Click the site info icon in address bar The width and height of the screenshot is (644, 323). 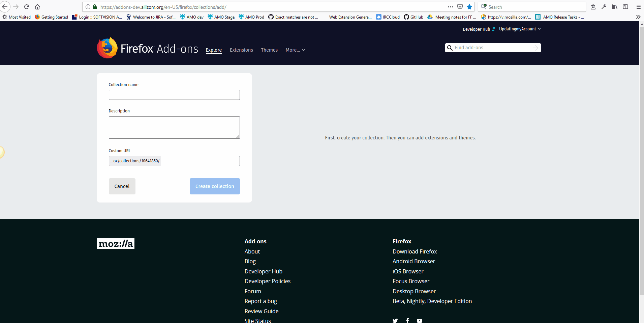click(x=88, y=7)
